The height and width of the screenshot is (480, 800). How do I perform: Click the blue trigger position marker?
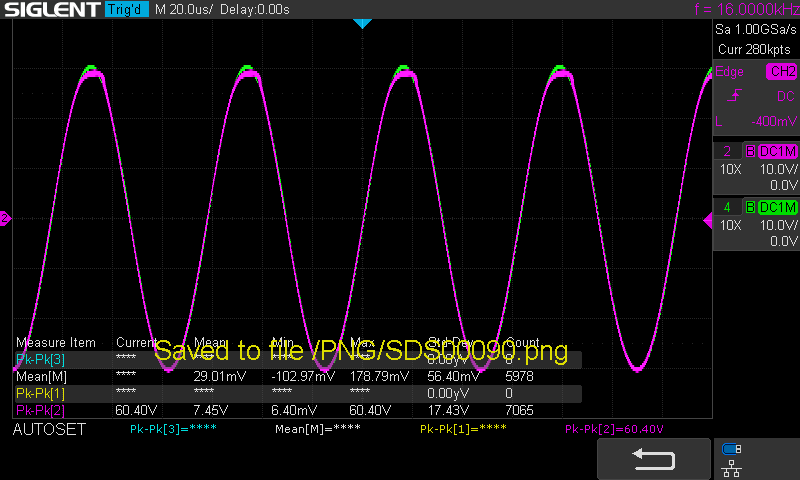(362, 23)
